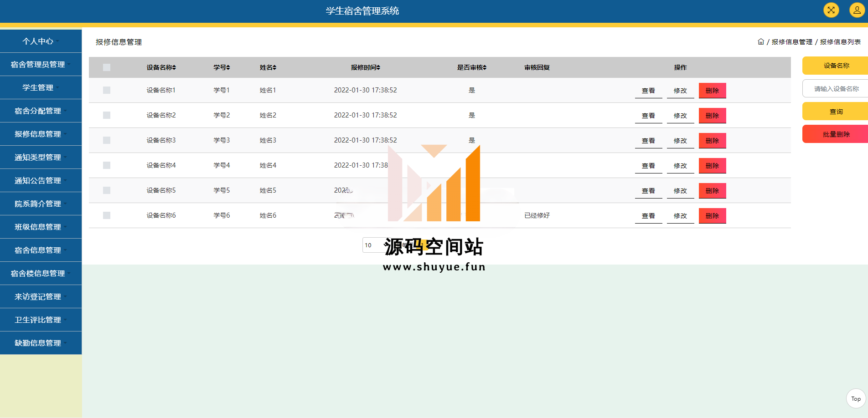Delete the 设备名称1 row
Viewport: 868px width, 418px height.
pos(712,91)
